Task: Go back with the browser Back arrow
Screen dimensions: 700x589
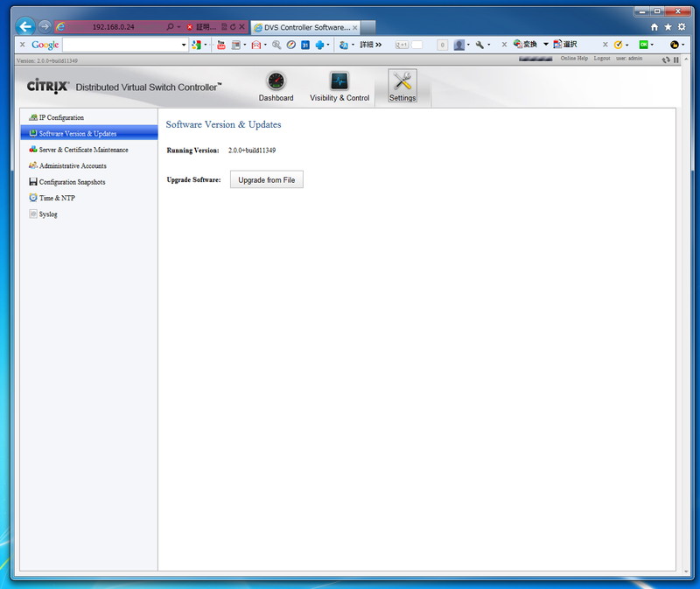Action: pyautogui.click(x=26, y=27)
